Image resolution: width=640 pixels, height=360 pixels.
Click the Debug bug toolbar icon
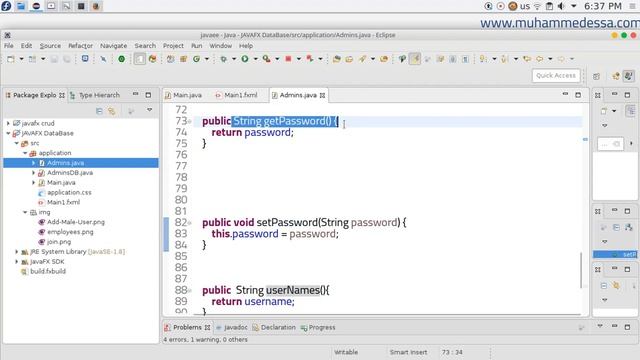tap(223, 59)
